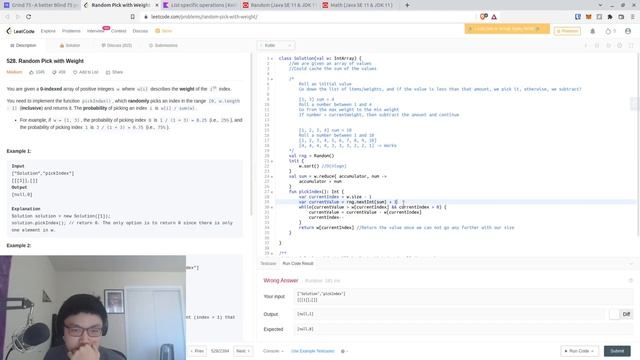Open Contest in the navigation bar
The image size is (640, 360).
point(118,31)
